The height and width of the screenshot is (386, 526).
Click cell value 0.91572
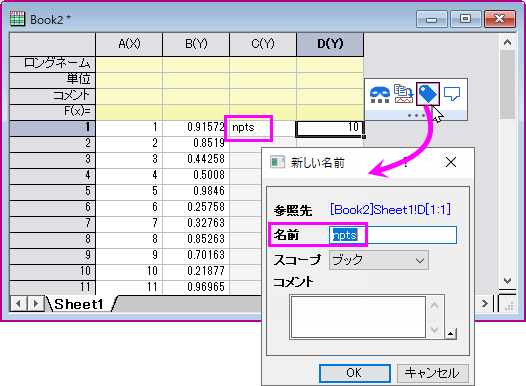coord(196,127)
